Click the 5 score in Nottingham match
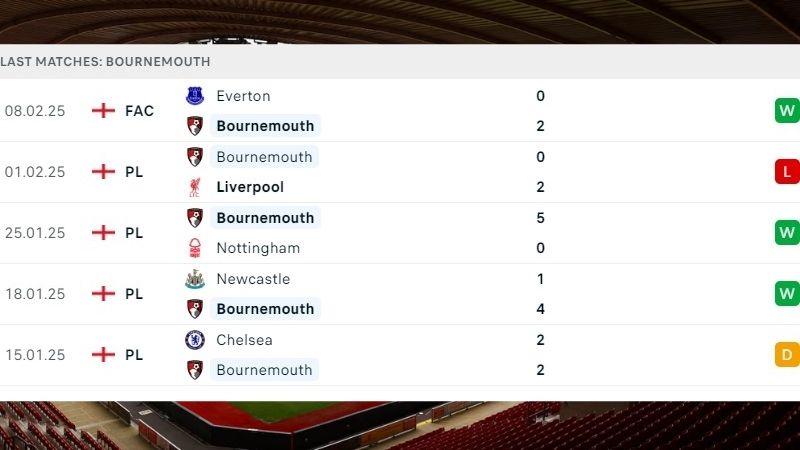This screenshot has width=800, height=450. [540, 218]
